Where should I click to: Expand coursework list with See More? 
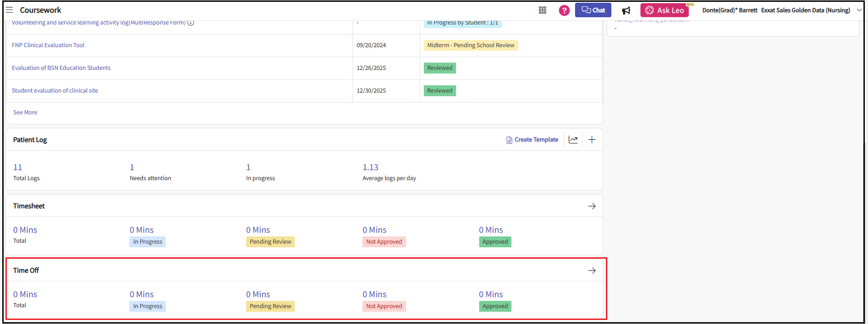click(25, 113)
